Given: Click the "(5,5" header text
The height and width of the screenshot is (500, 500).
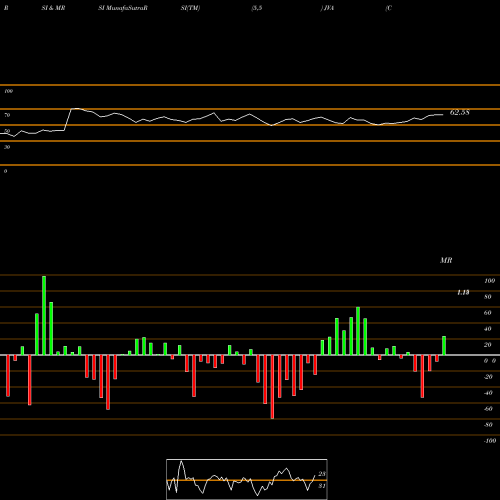Looking at the screenshot, I should pos(257,8).
